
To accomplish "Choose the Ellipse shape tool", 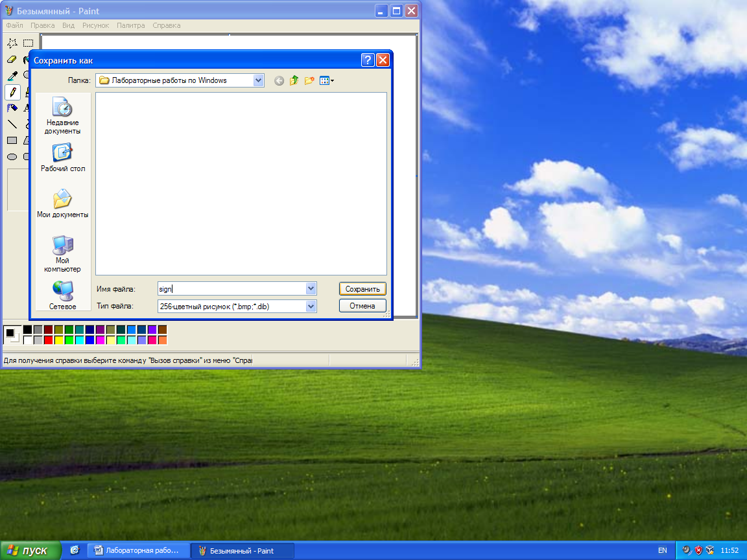I will [12, 157].
